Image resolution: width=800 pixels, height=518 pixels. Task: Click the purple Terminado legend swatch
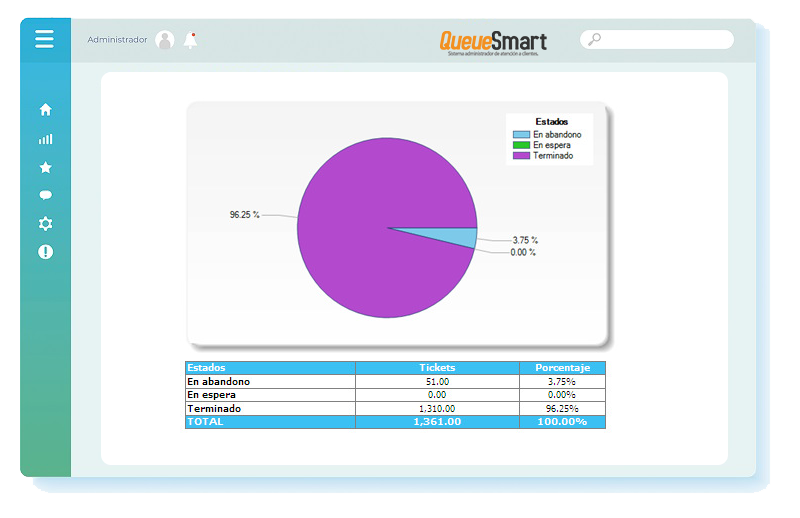click(521, 156)
